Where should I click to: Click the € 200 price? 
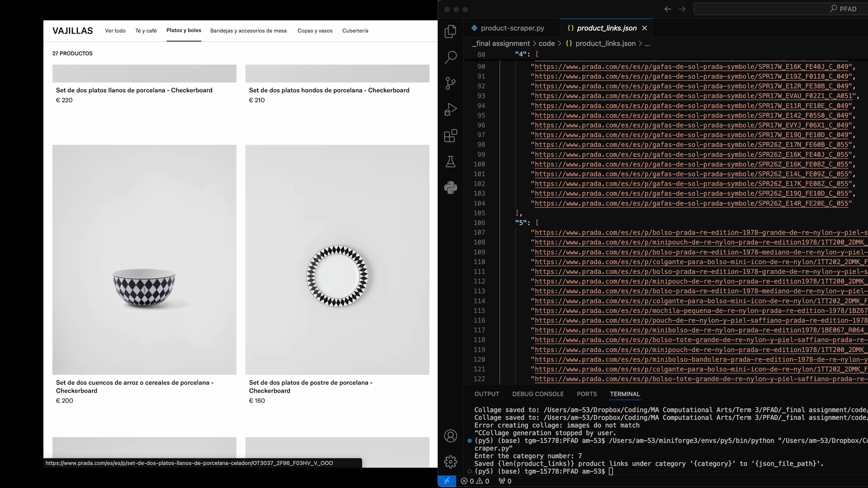pos(65,401)
